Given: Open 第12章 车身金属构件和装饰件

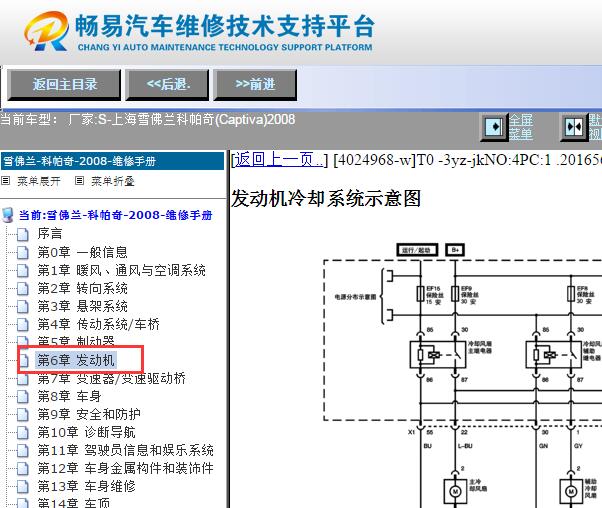Looking at the screenshot, I should tap(126, 468).
